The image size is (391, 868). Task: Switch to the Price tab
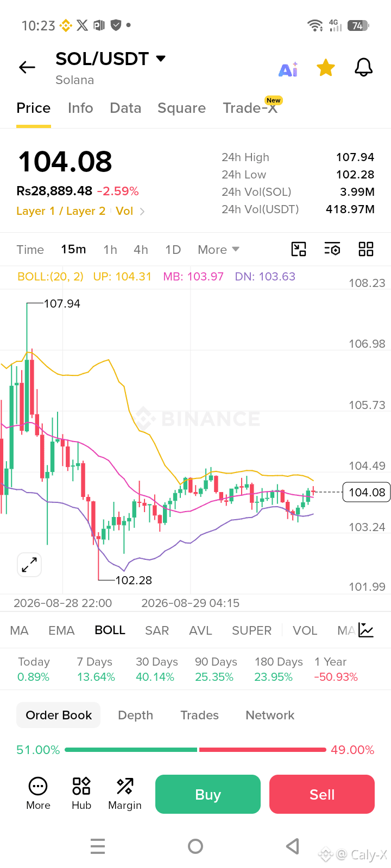[34, 108]
